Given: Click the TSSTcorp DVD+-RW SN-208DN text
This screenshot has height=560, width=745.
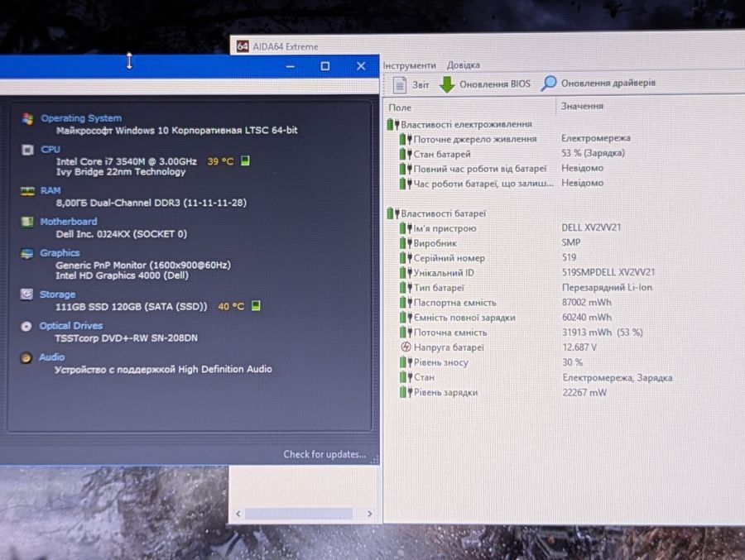Looking at the screenshot, I should (126, 338).
